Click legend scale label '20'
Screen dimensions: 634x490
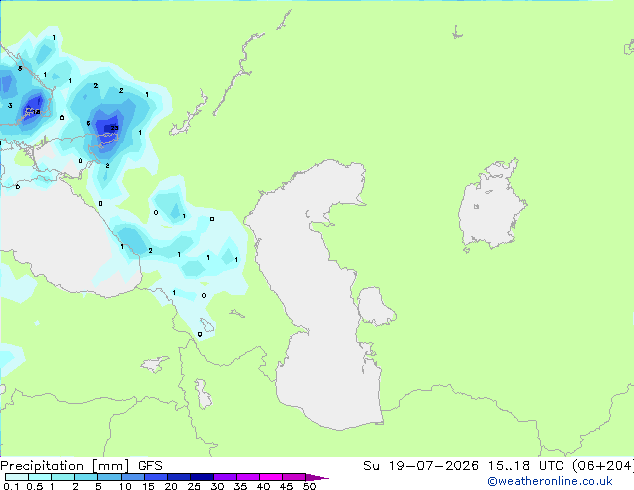171,486
